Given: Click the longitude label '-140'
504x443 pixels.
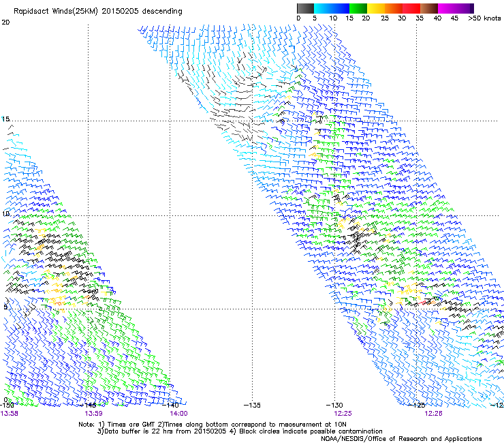Looking at the screenshot, I should 170,406.
